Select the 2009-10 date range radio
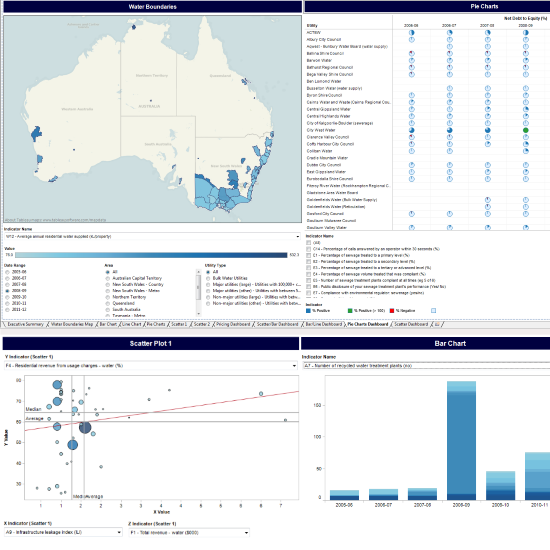 (7, 297)
